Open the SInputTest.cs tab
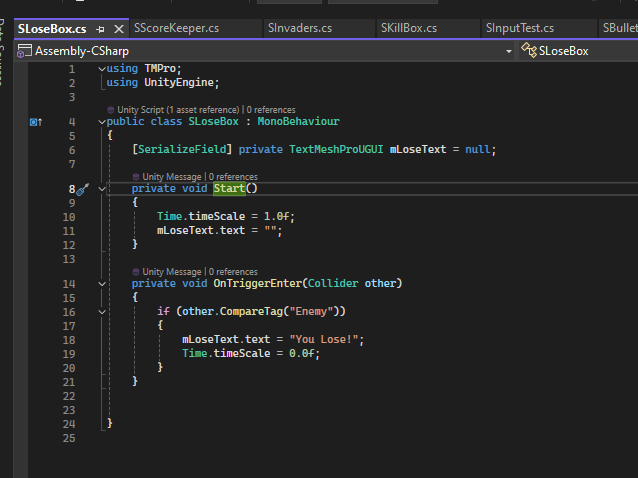This screenshot has width=638, height=478. coord(520,28)
